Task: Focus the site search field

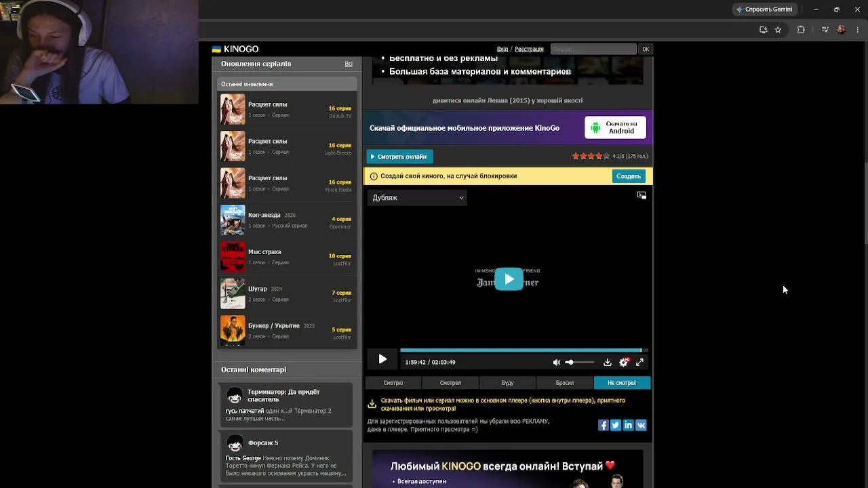Action: pyautogui.click(x=593, y=49)
